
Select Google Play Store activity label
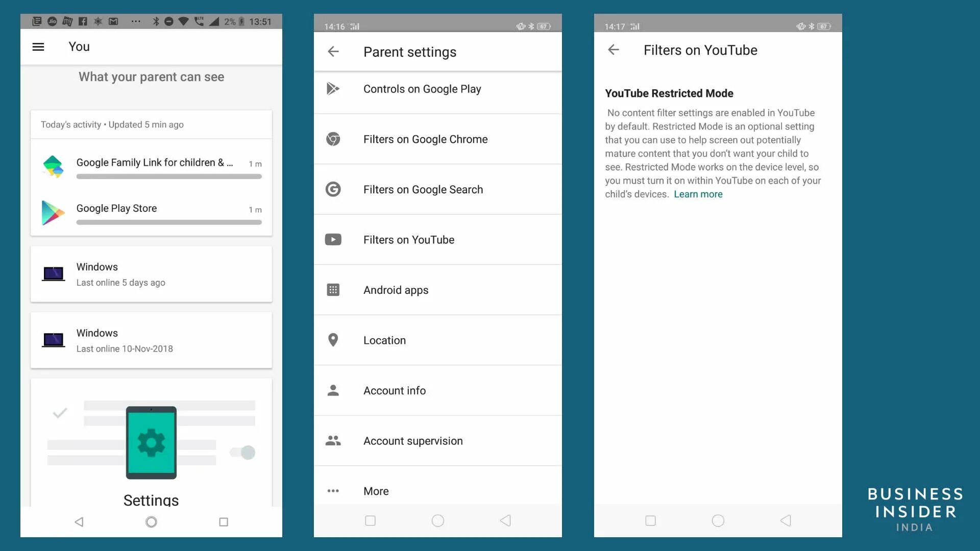[116, 208]
